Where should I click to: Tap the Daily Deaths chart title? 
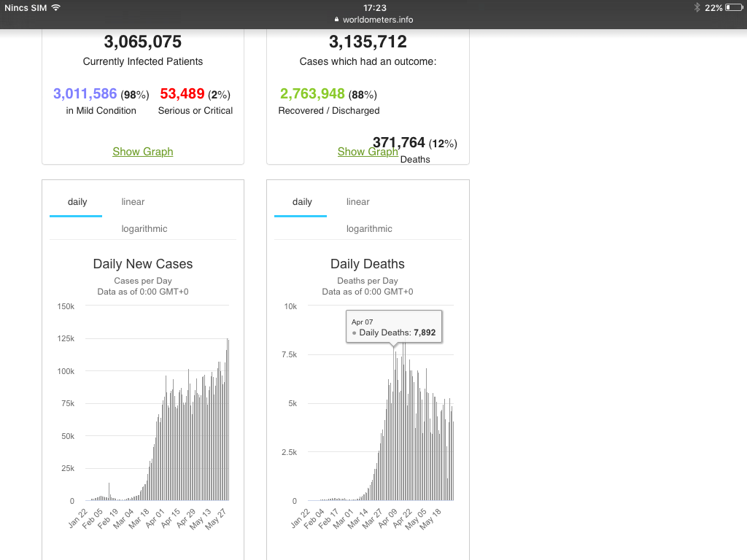(368, 264)
